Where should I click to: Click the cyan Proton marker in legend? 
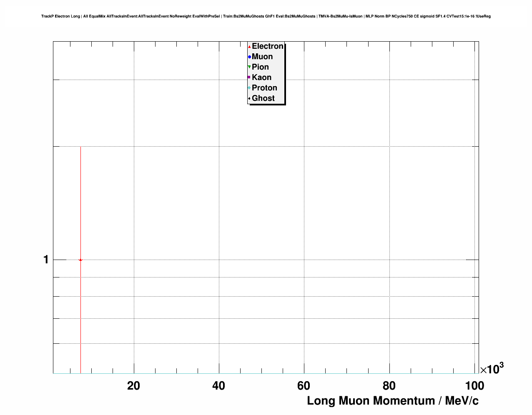point(249,88)
